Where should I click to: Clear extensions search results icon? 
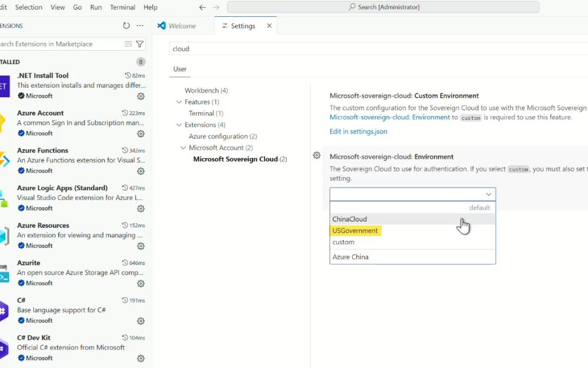coord(128,44)
